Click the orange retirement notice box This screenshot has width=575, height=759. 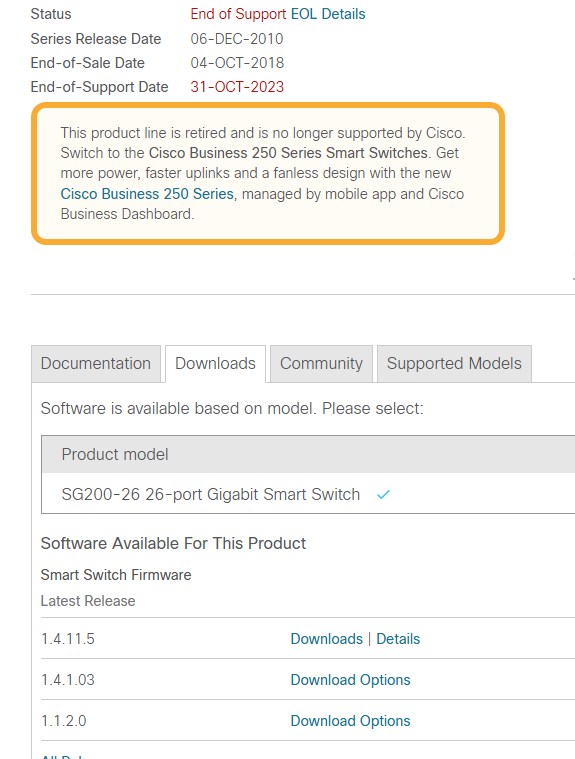[x=268, y=173]
